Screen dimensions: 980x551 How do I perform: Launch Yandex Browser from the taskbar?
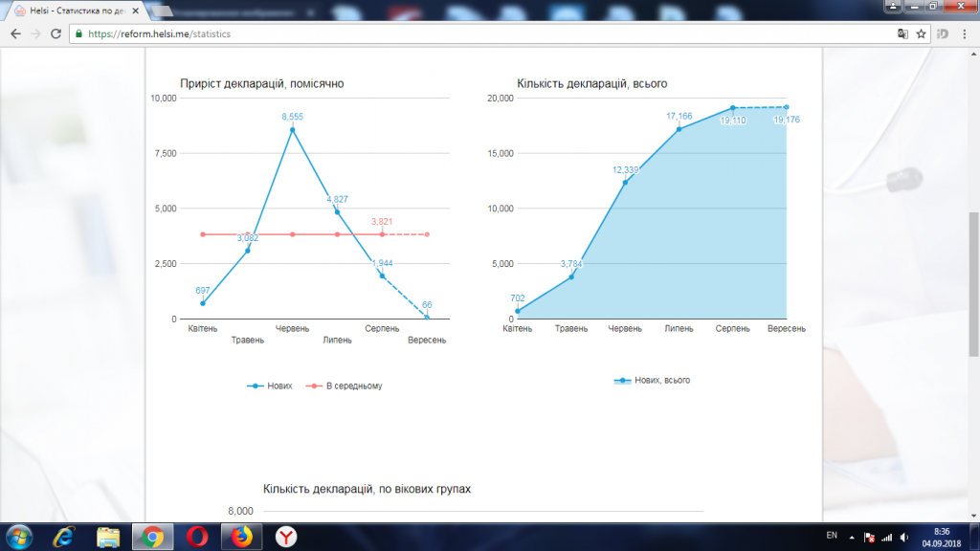tap(286, 538)
